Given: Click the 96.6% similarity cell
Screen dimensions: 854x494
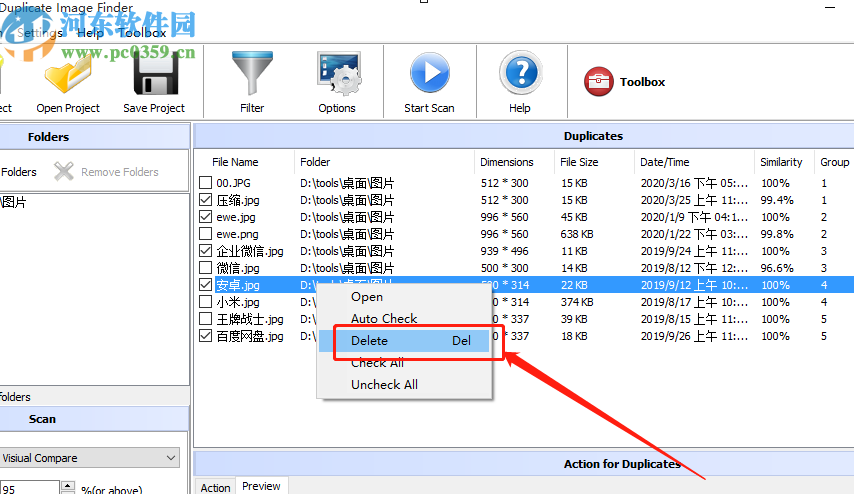Looking at the screenshot, I should 777,268.
